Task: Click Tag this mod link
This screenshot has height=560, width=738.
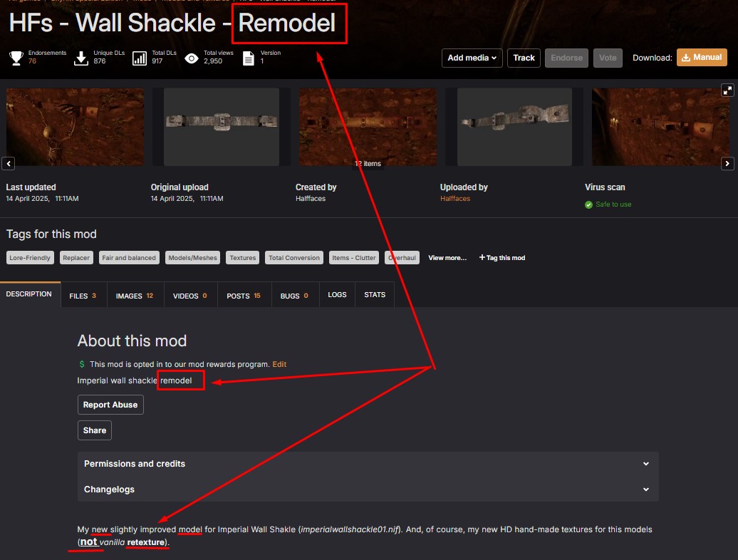Action: tap(502, 258)
